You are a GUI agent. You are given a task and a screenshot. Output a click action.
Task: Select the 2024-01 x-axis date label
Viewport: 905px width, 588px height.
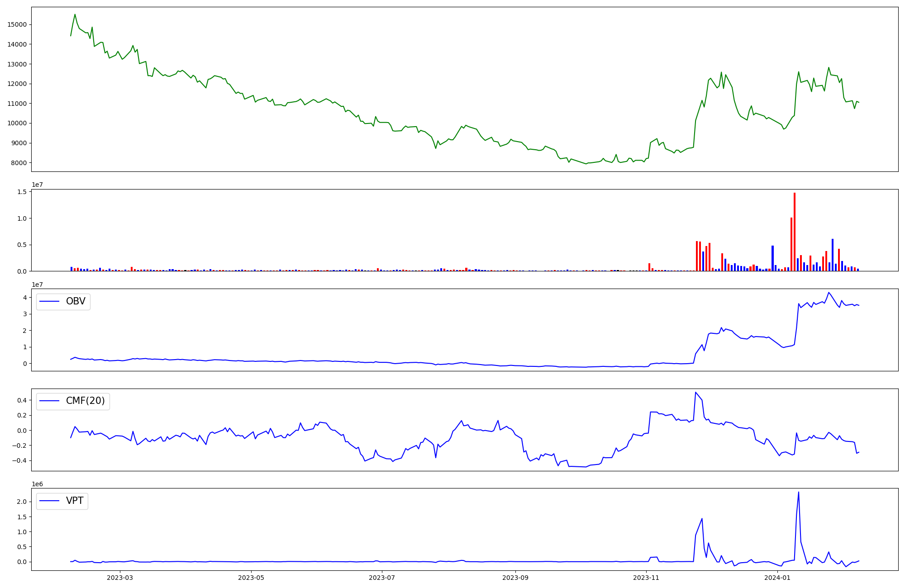(x=777, y=578)
